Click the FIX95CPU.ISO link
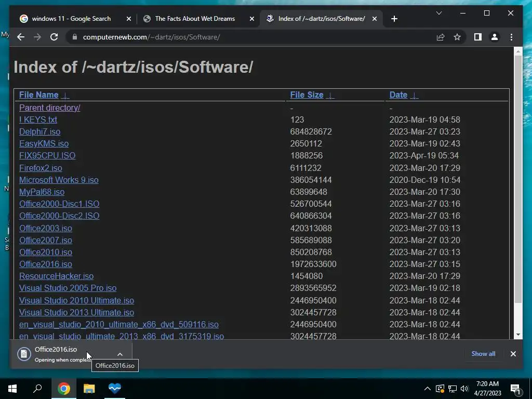The width and height of the screenshot is (532, 399). tap(47, 156)
